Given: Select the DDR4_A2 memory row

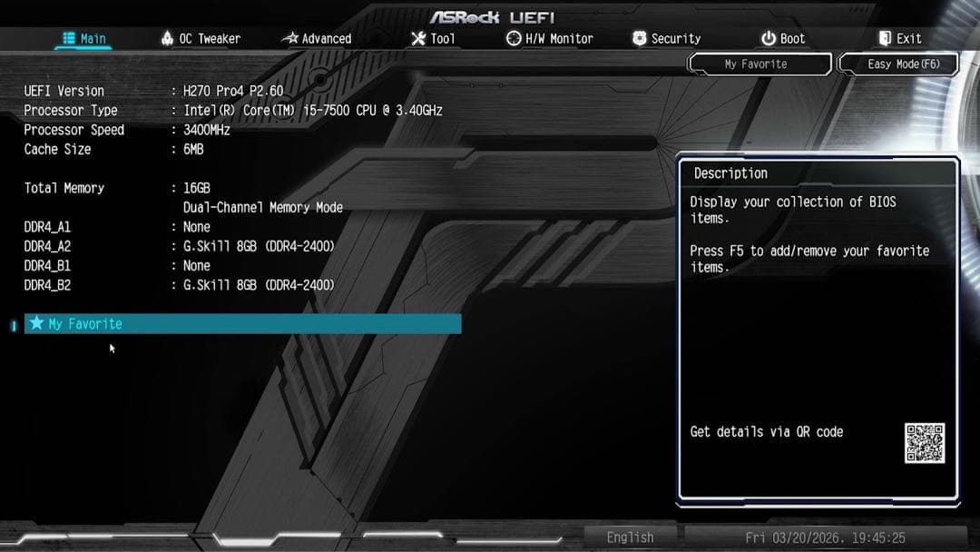Looking at the screenshot, I should click(x=180, y=246).
